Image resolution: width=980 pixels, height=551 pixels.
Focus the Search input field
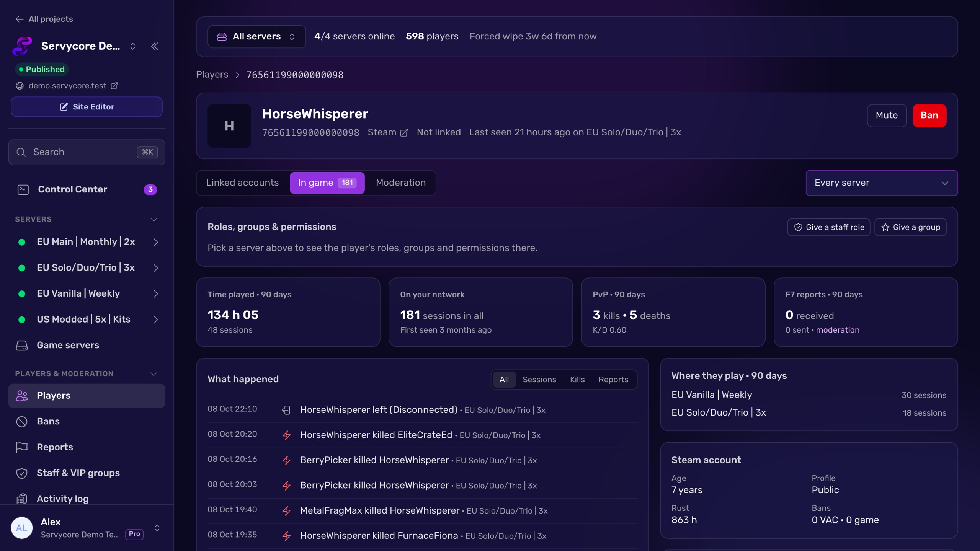click(x=87, y=152)
